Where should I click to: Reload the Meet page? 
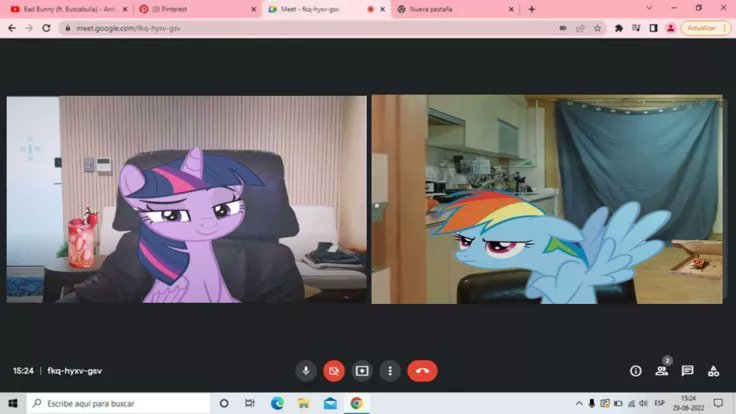46,28
